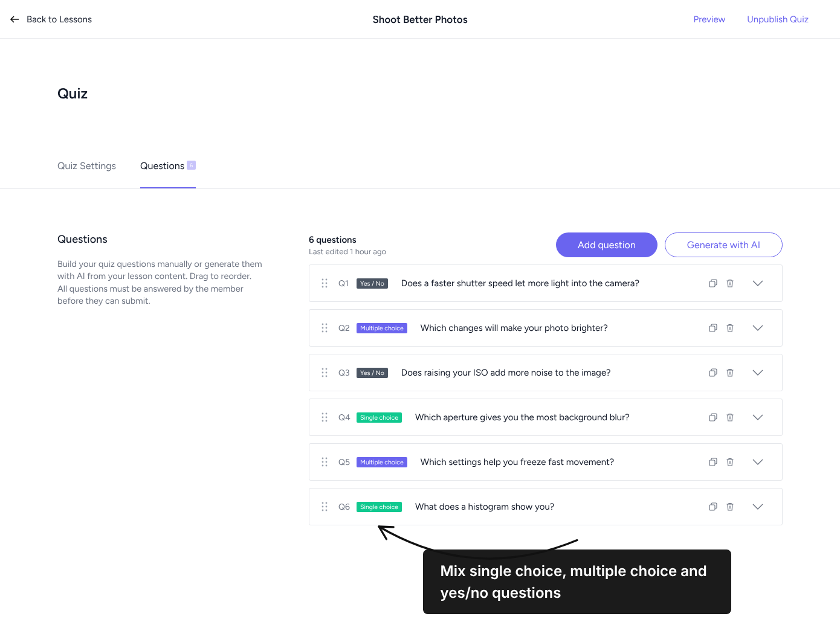Click Q1 Yes / No type badge

point(372,283)
